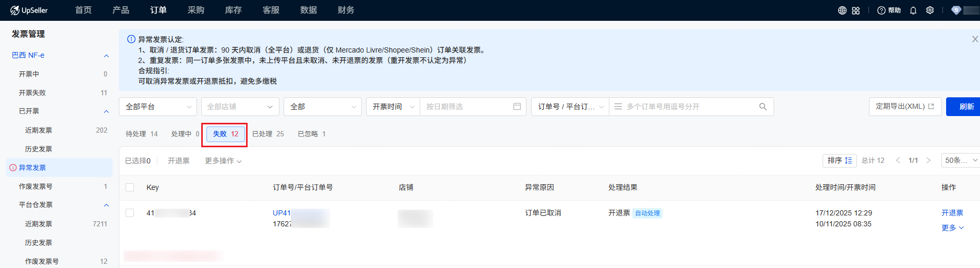
Task: Click the 定期导出(XML) button
Action: pos(904,107)
